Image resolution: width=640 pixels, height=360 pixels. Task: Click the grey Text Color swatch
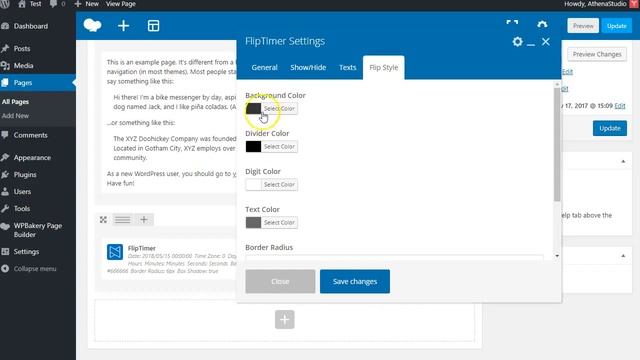pos(253,222)
